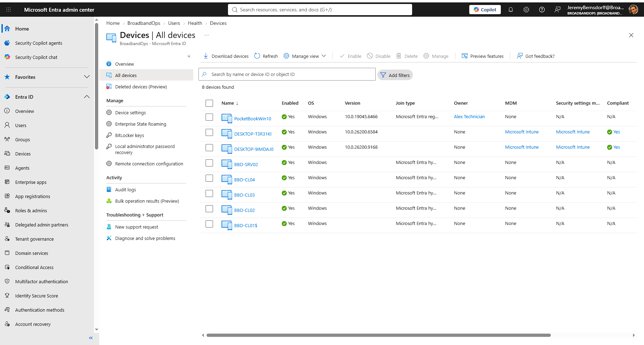Click Got feedback? icon
Viewport: 644px width, 345px height.
click(x=520, y=56)
